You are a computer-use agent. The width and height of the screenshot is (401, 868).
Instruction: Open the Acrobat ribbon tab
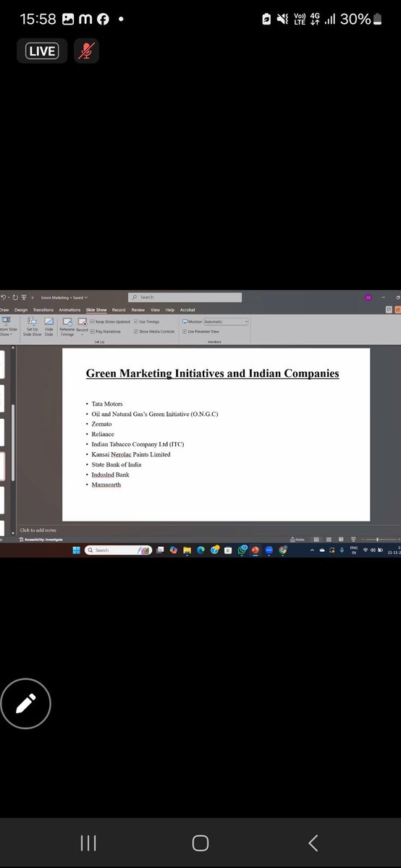tap(187, 310)
